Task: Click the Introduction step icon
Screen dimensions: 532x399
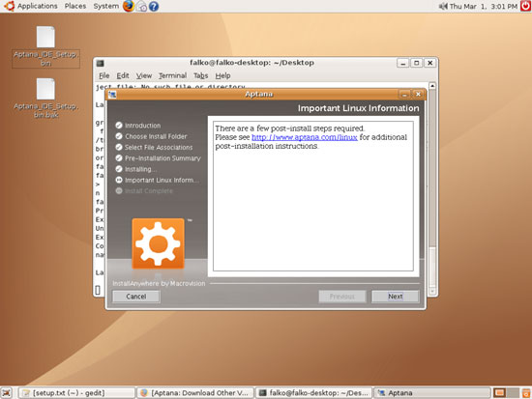Action: 119,126
